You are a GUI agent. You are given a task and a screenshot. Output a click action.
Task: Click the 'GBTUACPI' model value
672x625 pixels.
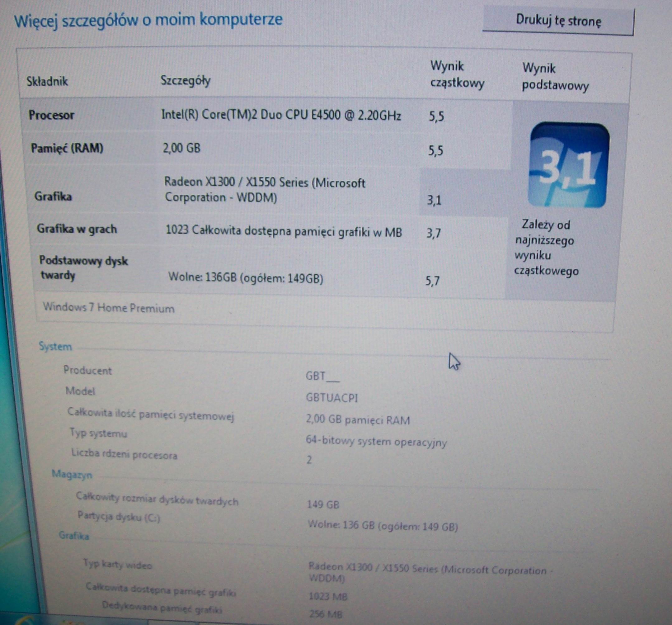pos(331,398)
